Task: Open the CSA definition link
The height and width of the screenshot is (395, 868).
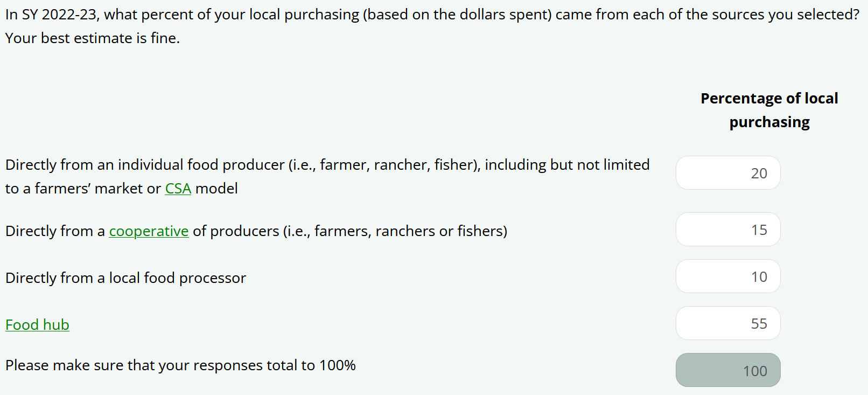Action: pos(178,189)
